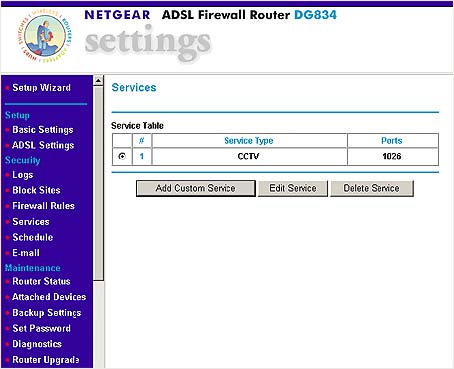Open Basic Settings in sidebar

tap(43, 130)
